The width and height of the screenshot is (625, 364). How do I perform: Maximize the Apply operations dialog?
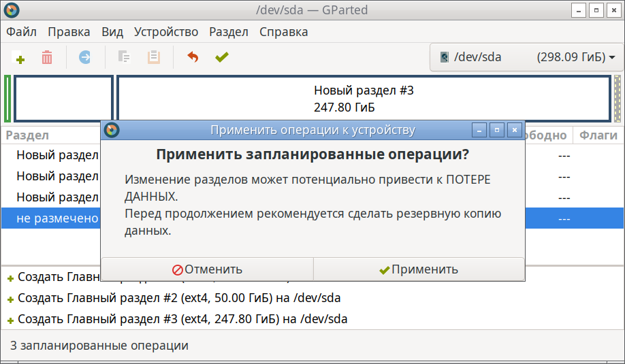pyautogui.click(x=497, y=130)
